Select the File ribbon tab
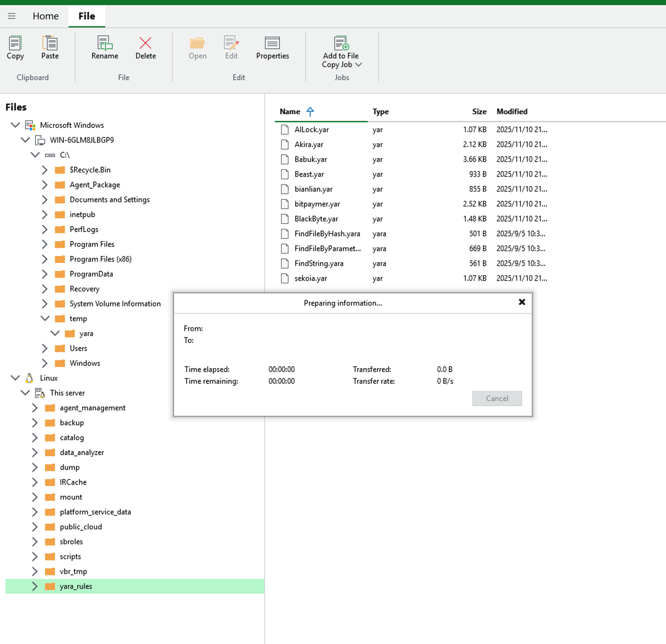The height and width of the screenshot is (644, 666). pyautogui.click(x=87, y=16)
